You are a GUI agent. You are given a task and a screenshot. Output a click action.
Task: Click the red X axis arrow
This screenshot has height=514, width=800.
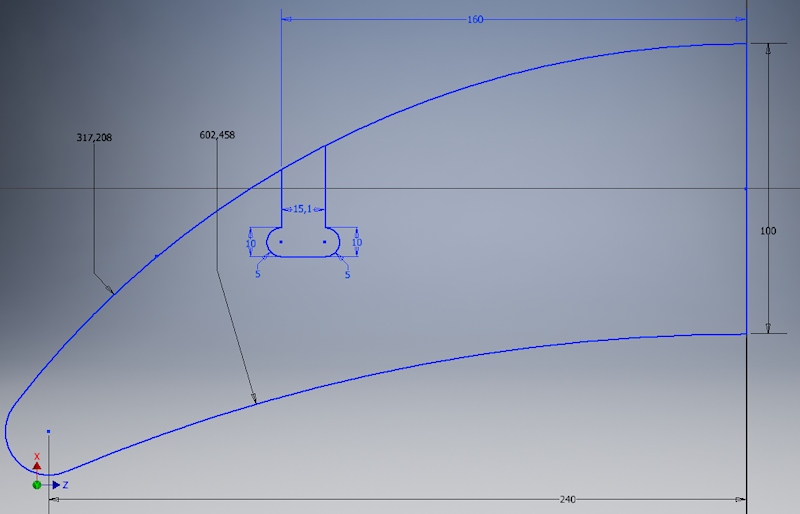pos(37,466)
